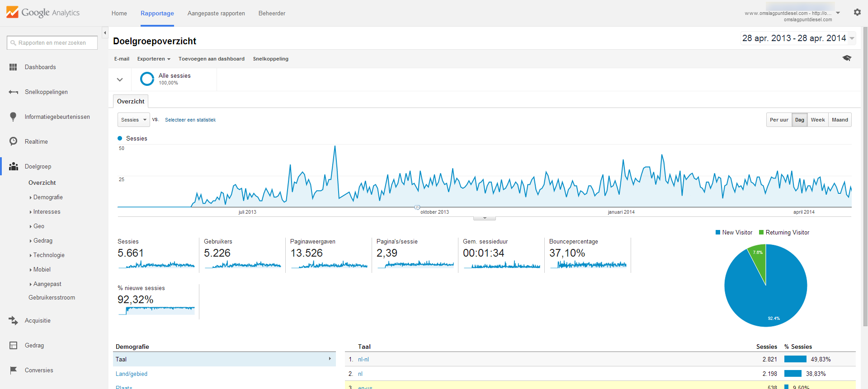Viewport: 868px width, 389px height.
Task: Open the Dashboards grid icon
Action: pyautogui.click(x=13, y=67)
